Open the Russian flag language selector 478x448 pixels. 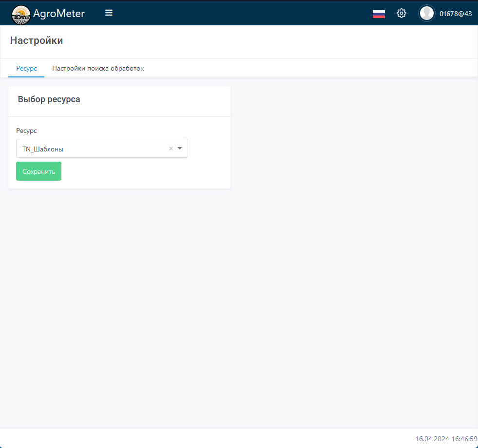[x=379, y=14]
